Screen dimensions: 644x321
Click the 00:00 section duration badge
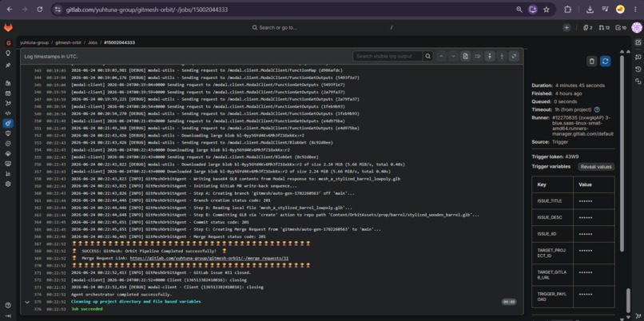(509, 302)
